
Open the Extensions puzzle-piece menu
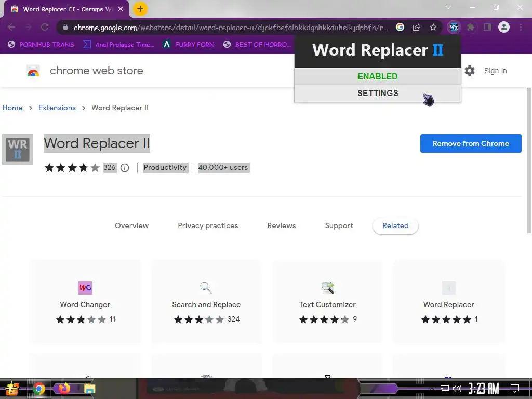(x=471, y=27)
